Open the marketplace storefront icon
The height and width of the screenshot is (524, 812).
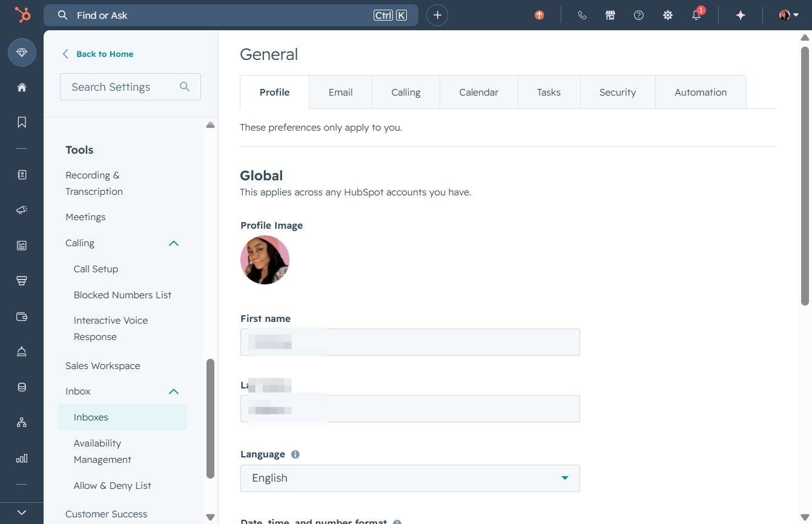[x=610, y=15]
